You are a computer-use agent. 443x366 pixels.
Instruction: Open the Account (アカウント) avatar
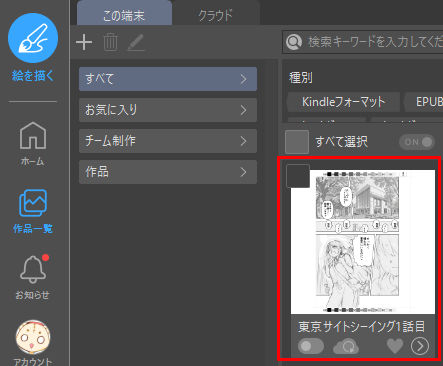(x=33, y=338)
